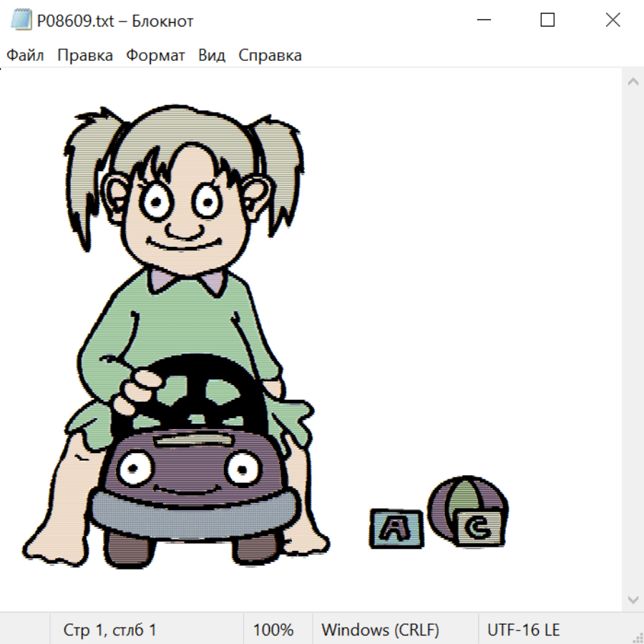Screen dimensions: 644x644
Task: Click the scroll up arrow
Action: (x=633, y=82)
